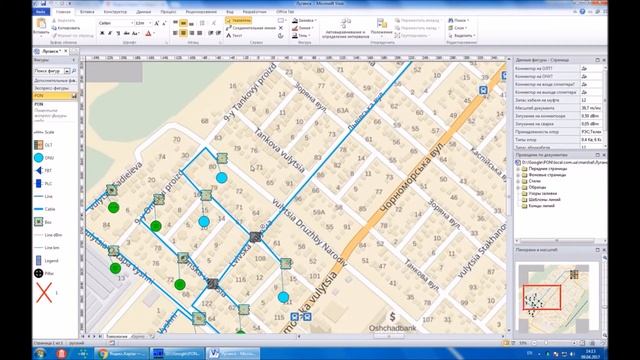
Task: Expand the Foreground pages folder in tree
Action: 519,169
